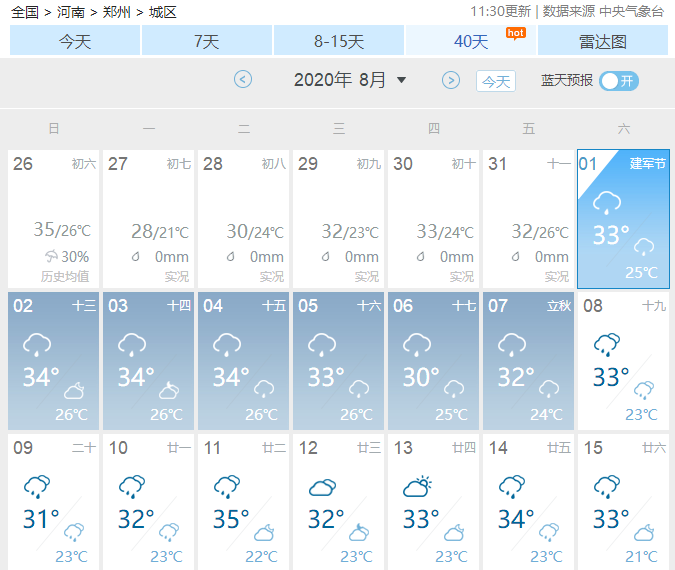Open date cell 12 廿三

point(338,502)
